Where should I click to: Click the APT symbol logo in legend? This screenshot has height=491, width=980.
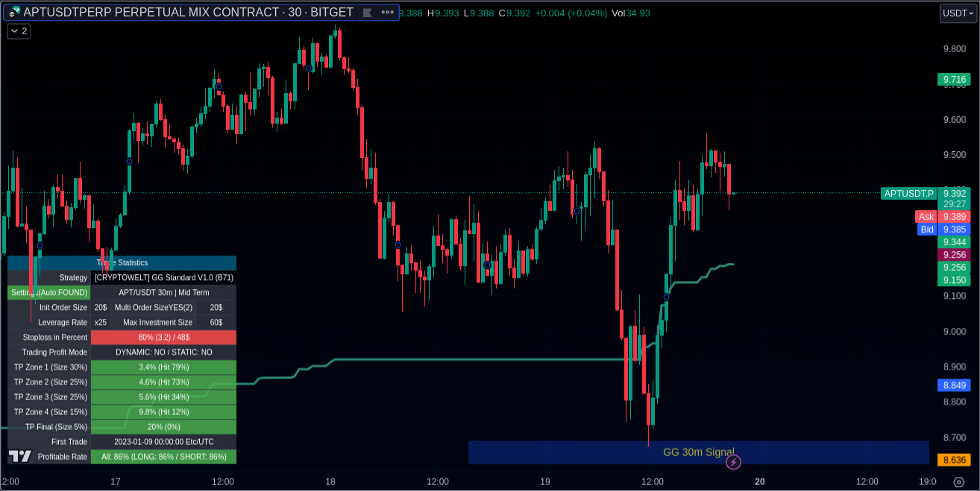click(13, 13)
